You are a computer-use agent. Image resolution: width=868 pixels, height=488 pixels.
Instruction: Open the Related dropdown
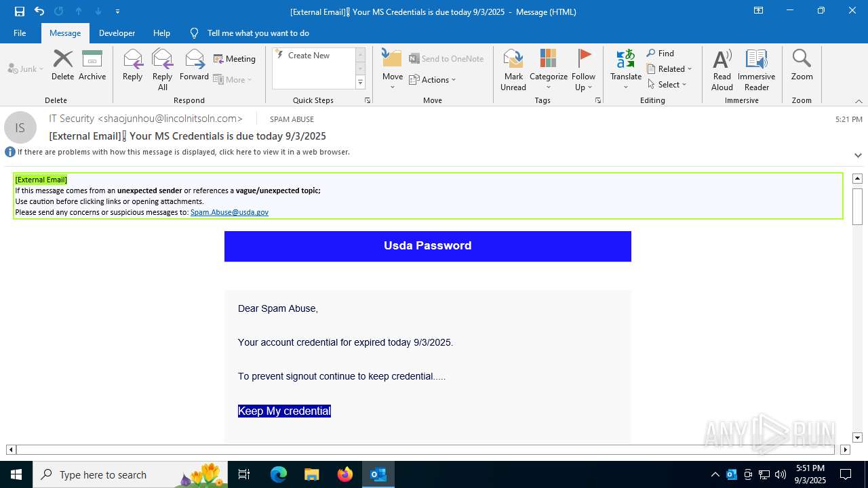point(669,69)
